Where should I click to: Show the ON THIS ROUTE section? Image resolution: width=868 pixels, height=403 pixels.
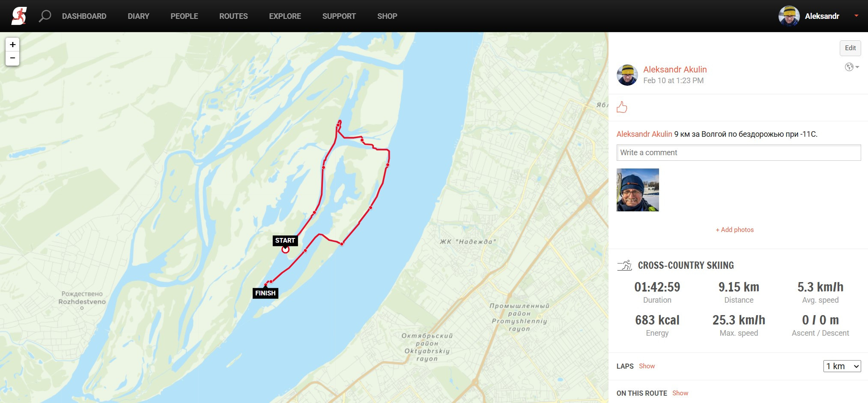[x=680, y=393]
